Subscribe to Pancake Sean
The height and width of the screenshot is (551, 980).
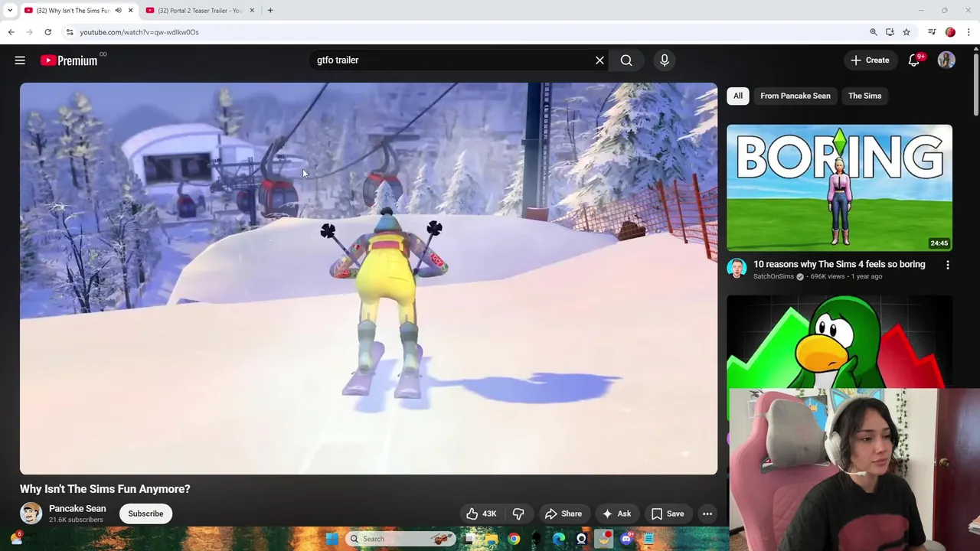[145, 514]
